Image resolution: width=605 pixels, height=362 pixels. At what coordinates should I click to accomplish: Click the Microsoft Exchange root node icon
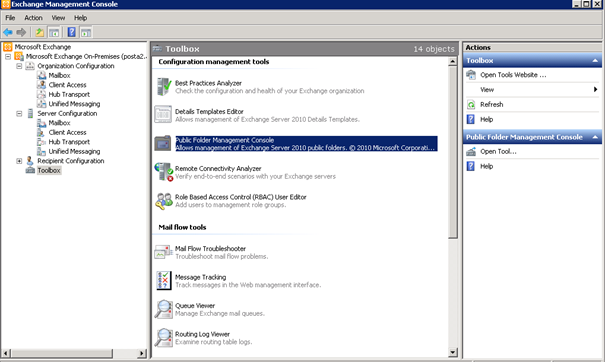pyautogui.click(x=8, y=47)
